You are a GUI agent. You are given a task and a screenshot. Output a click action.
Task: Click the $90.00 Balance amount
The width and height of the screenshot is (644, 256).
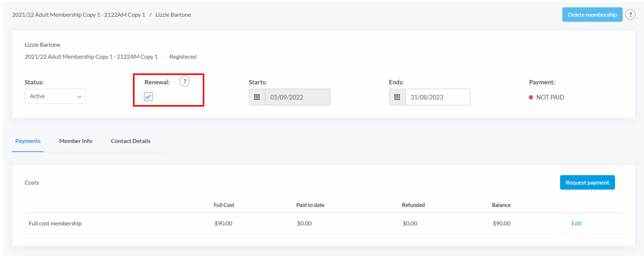point(501,223)
